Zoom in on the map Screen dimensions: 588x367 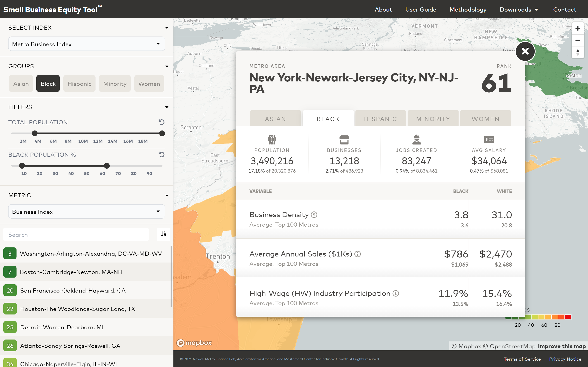pos(577,28)
